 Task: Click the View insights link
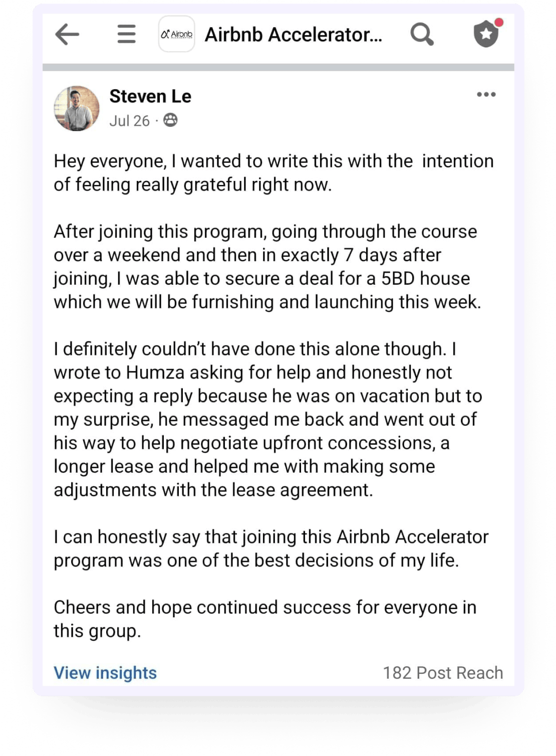105,673
